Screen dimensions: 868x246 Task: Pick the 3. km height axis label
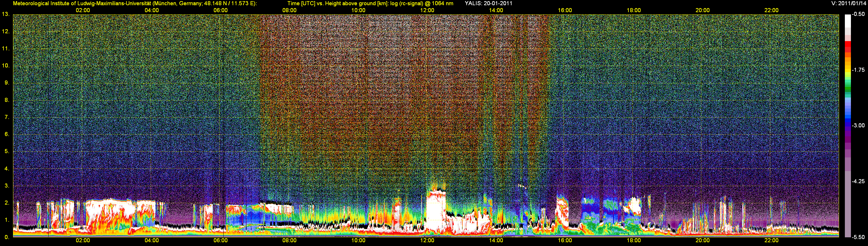click(x=7, y=186)
